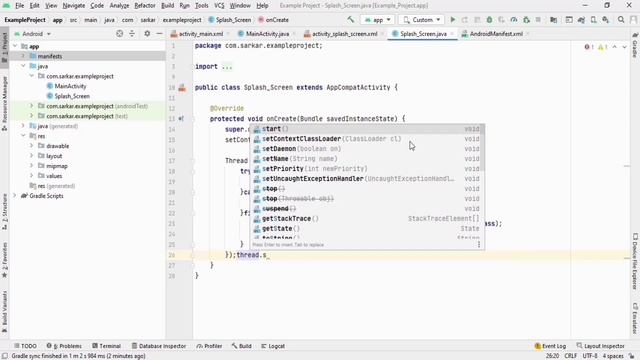Image resolution: width=640 pixels, height=360 pixels.
Task: Hide the Project panel with minus icon
Action: [159, 33]
